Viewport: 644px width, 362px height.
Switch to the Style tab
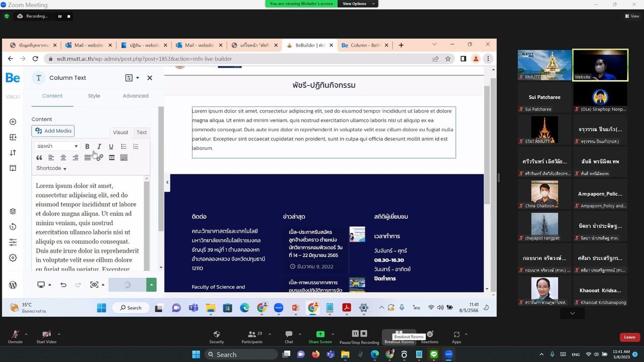(x=94, y=96)
